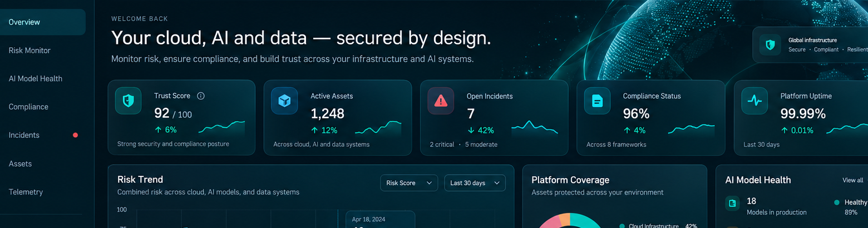
Task: Open the Overview sidebar item
Action: pyautogui.click(x=42, y=22)
